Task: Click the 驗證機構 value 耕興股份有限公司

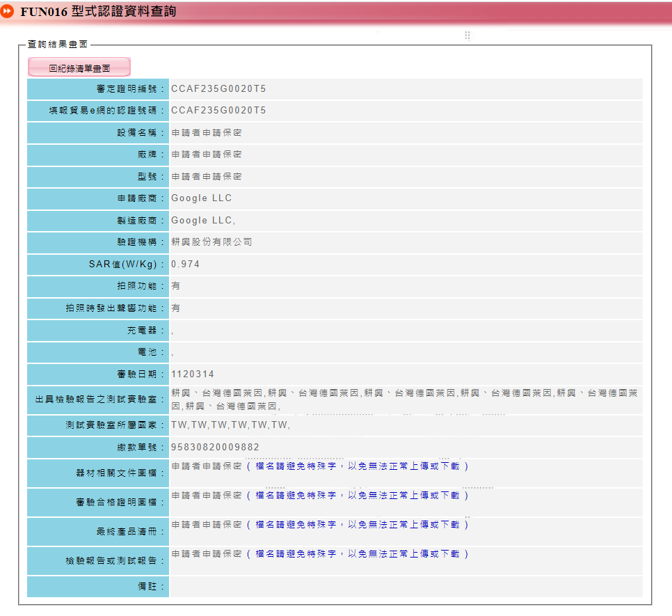Action: 211,242
